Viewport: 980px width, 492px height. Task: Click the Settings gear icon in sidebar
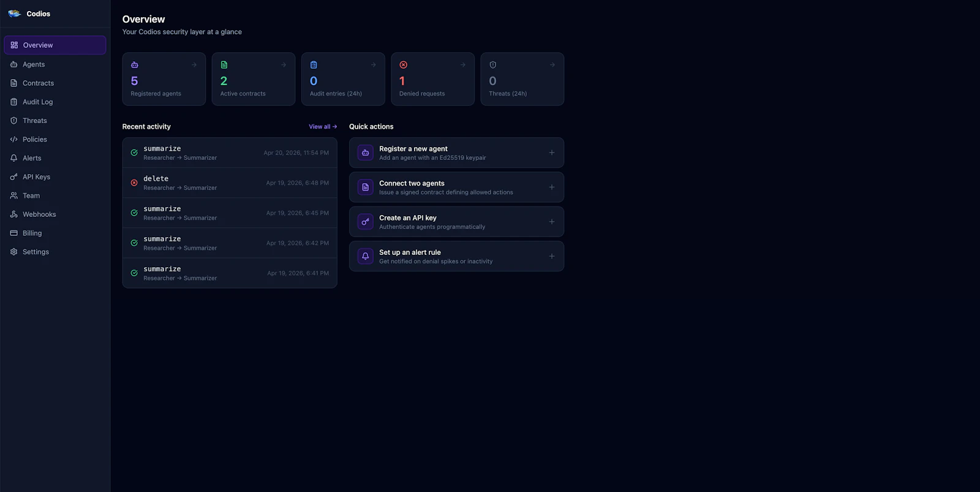(x=13, y=252)
